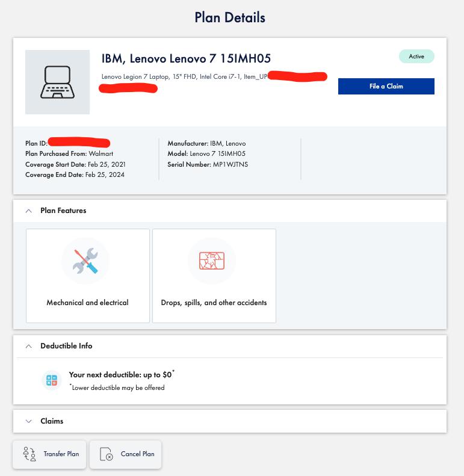464x476 pixels.
Task: Click Plan Purchased From: Walmart text
Action: coord(69,153)
